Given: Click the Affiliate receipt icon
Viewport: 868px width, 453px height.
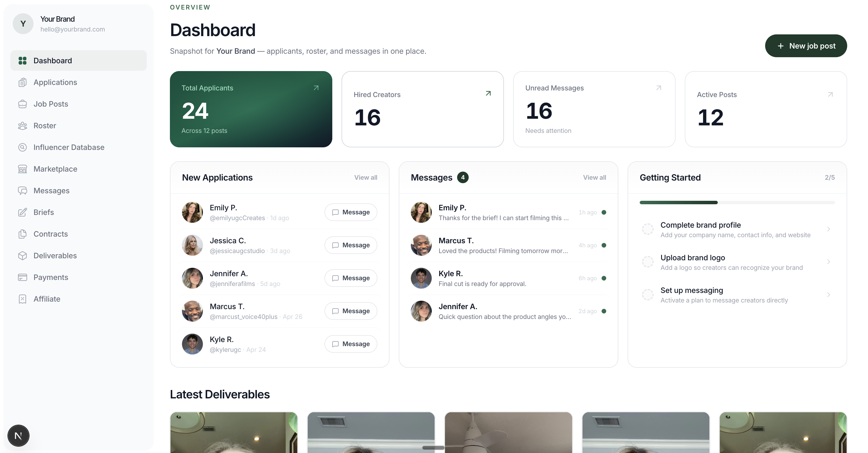Looking at the screenshot, I should 23,299.
